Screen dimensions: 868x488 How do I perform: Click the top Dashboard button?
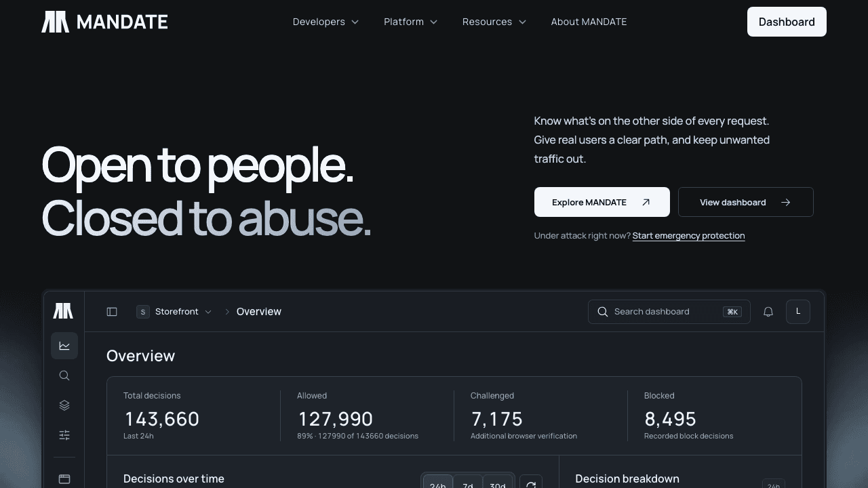pyautogui.click(x=787, y=22)
